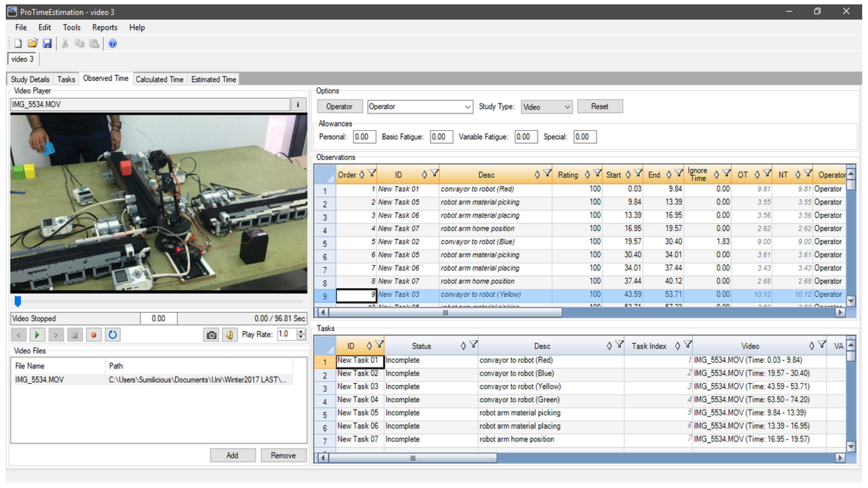Viewport: 868px width, 488px height.
Task: Click the blue Help question mark icon
Action: pos(113,44)
